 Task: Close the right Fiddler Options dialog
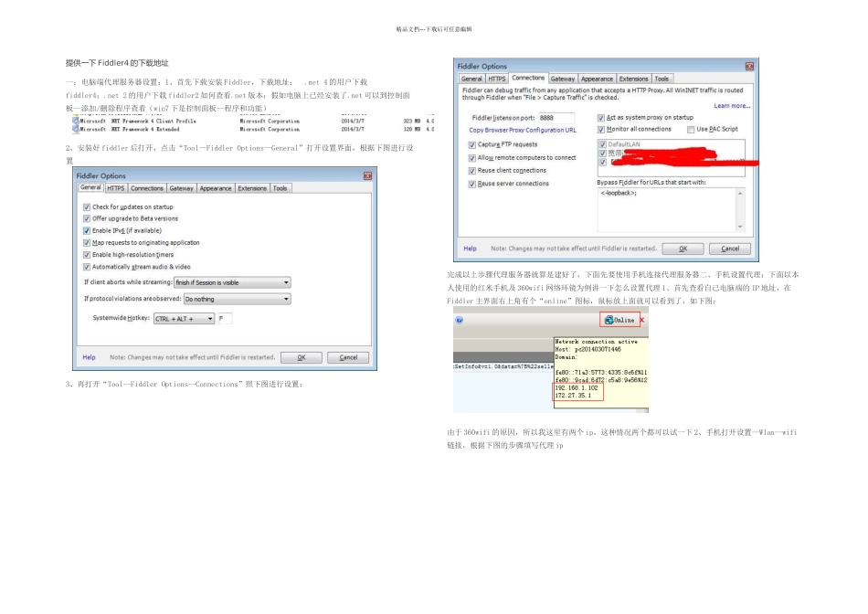point(749,67)
